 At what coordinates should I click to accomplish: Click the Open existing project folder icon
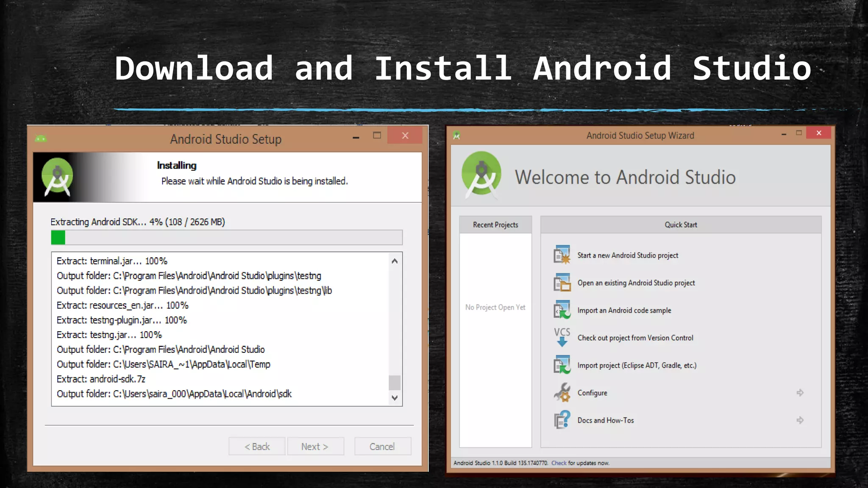pyautogui.click(x=562, y=282)
